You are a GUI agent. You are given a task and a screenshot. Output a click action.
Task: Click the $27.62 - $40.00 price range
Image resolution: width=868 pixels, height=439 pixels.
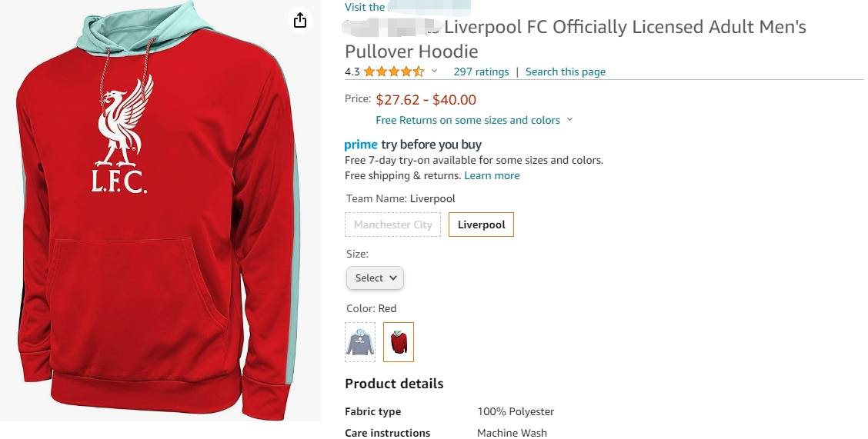(x=426, y=99)
